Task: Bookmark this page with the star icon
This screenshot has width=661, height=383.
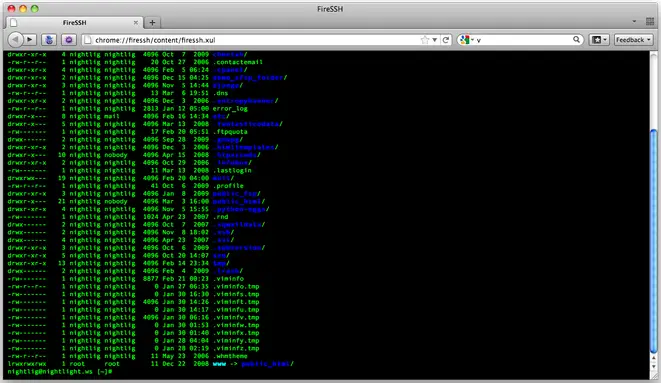Action: [425, 40]
